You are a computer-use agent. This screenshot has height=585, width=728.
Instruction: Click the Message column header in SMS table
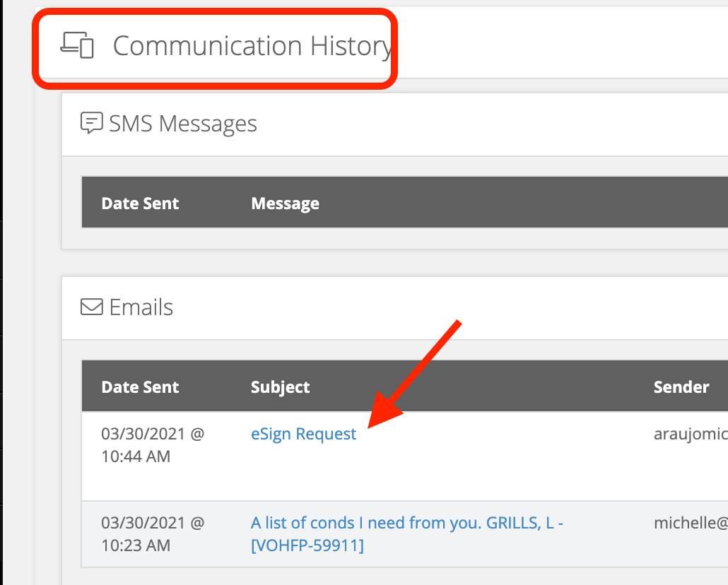(285, 203)
